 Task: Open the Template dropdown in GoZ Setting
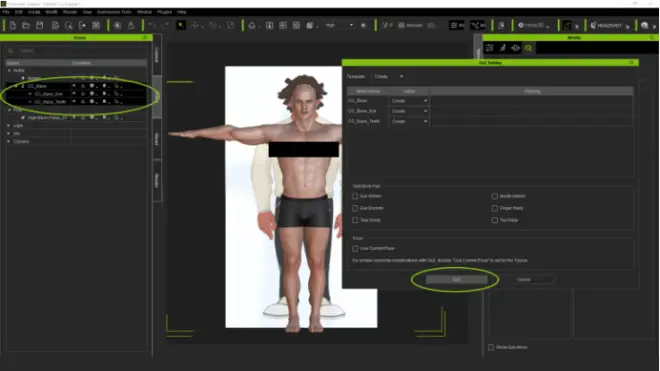[389, 77]
